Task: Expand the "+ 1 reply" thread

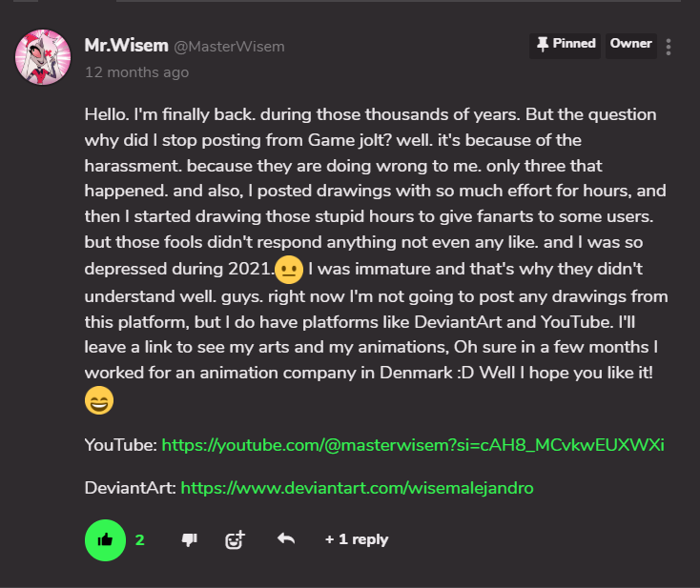Action: click(x=356, y=539)
